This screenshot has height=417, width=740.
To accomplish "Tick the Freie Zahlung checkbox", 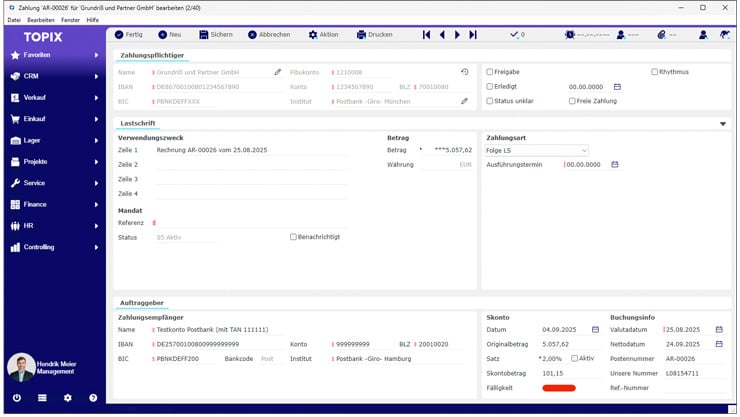I will (572, 101).
